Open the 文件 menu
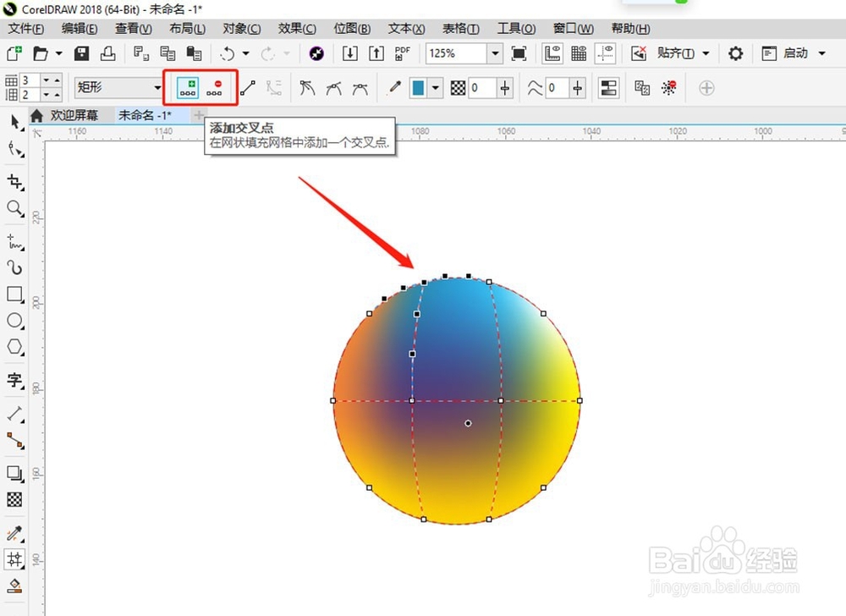The width and height of the screenshot is (846, 616). (25, 29)
